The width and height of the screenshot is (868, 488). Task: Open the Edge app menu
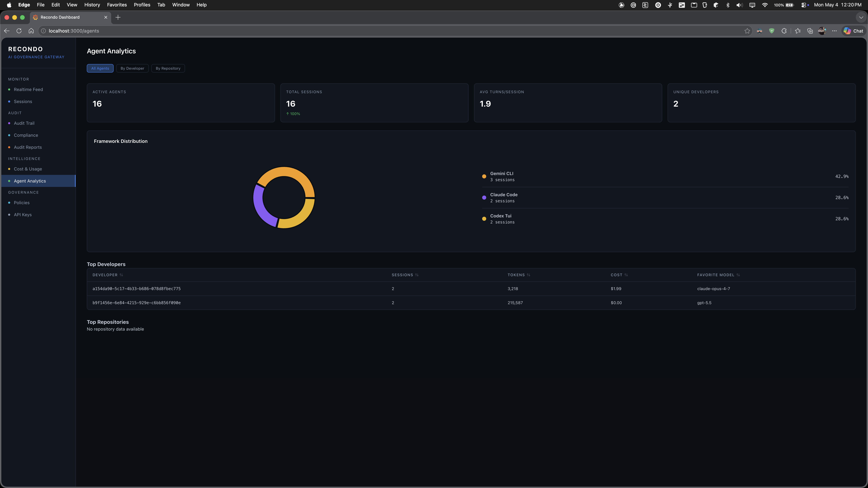click(24, 5)
